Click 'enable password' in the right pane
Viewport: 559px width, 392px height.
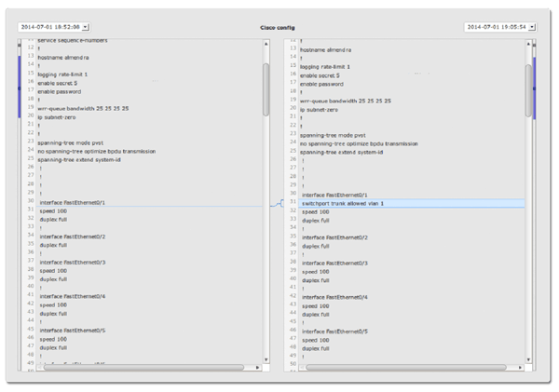[x=321, y=84]
